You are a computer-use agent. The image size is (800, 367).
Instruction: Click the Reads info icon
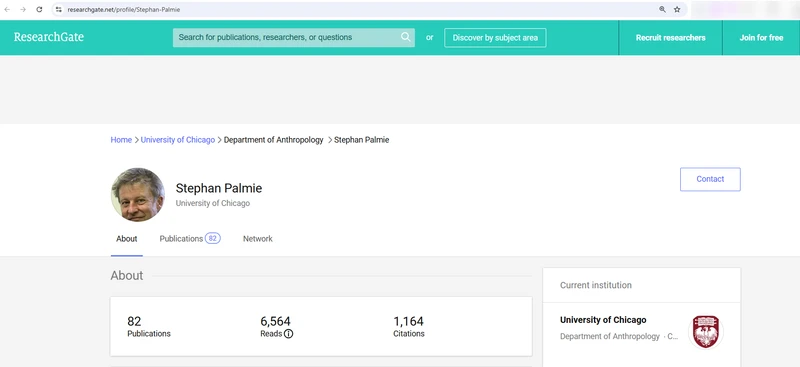point(288,334)
